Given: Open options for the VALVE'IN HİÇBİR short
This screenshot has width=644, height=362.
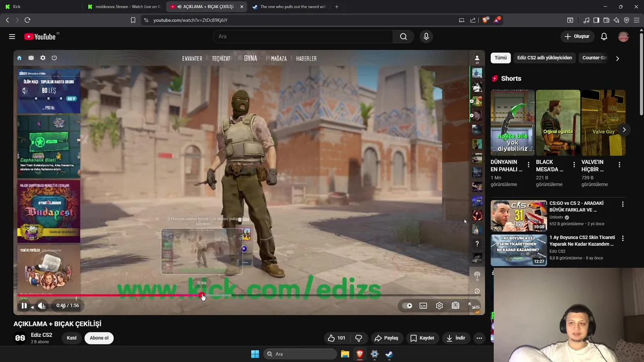Looking at the screenshot, I should pyautogui.click(x=619, y=165).
